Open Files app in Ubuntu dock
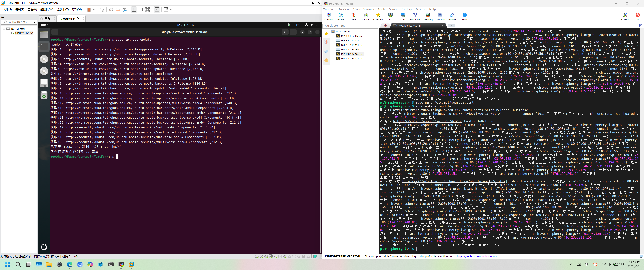Image resolution: width=644 pixels, height=270 pixels. [x=44, y=34]
